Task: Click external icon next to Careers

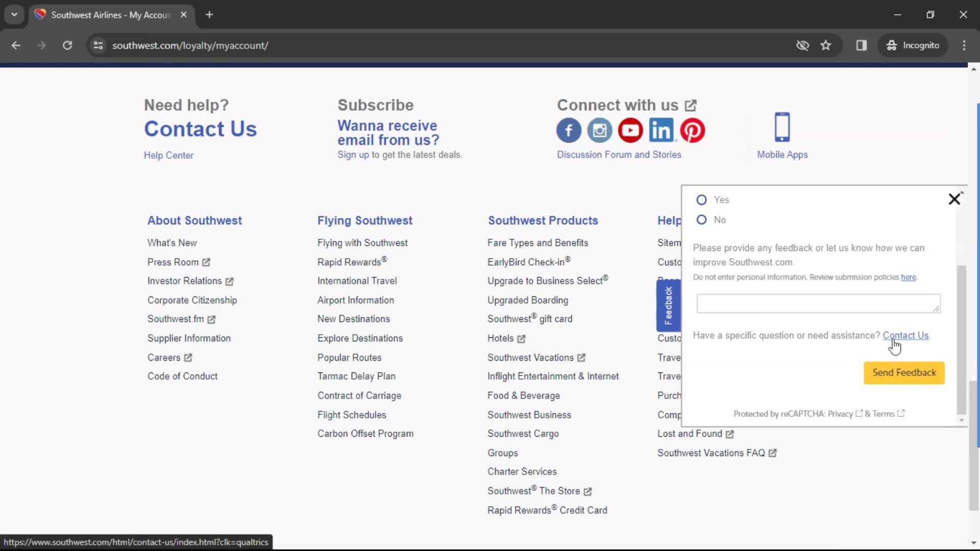Action: (188, 358)
